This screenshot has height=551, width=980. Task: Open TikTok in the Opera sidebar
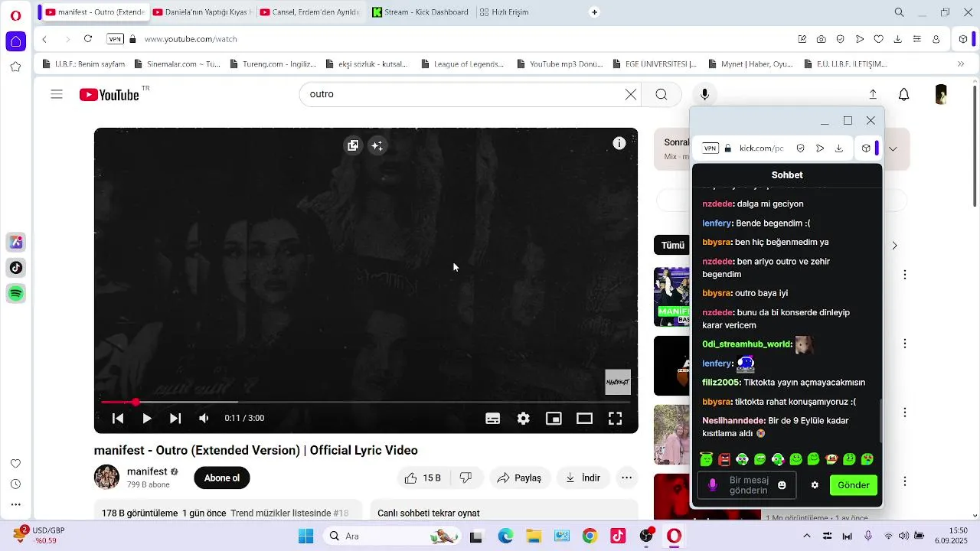(16, 268)
